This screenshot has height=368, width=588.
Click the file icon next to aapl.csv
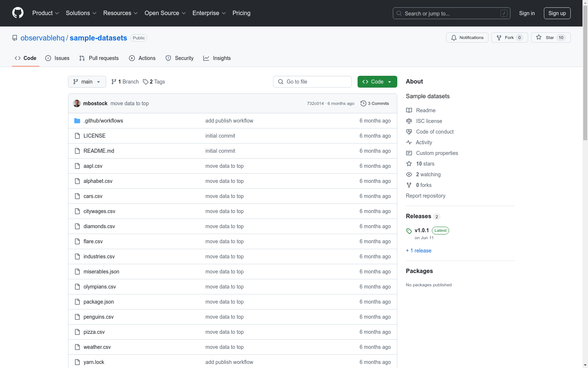[77, 166]
